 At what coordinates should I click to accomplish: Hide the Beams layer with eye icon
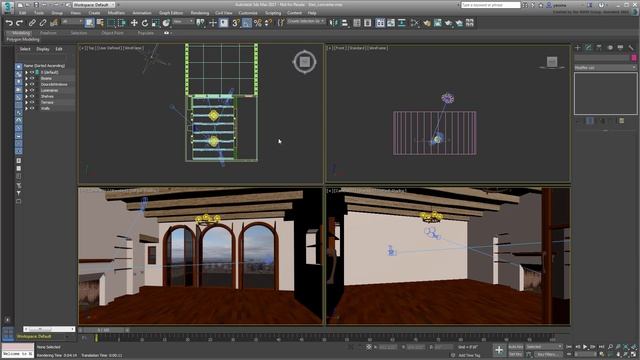32,78
